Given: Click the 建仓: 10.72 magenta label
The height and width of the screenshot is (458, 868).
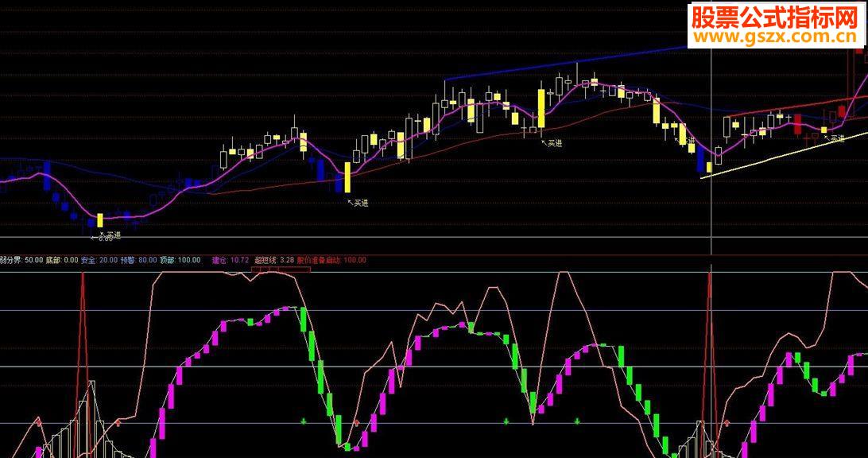Looking at the screenshot, I should (230, 260).
